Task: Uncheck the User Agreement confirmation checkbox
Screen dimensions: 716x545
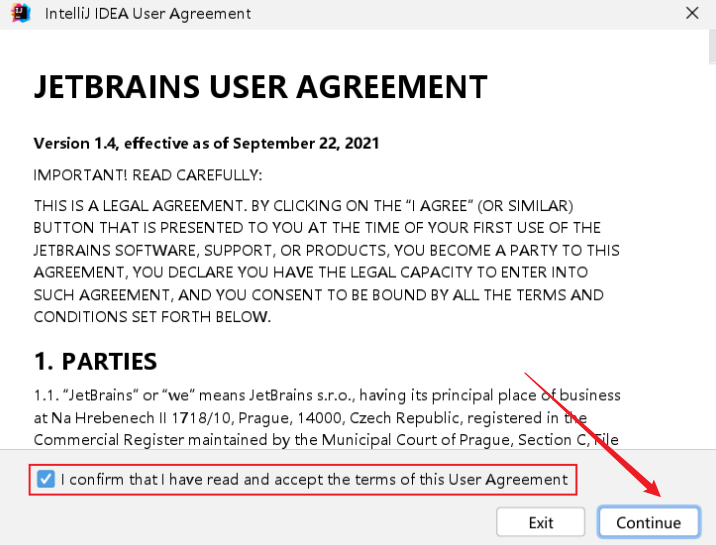Action: tap(46, 479)
